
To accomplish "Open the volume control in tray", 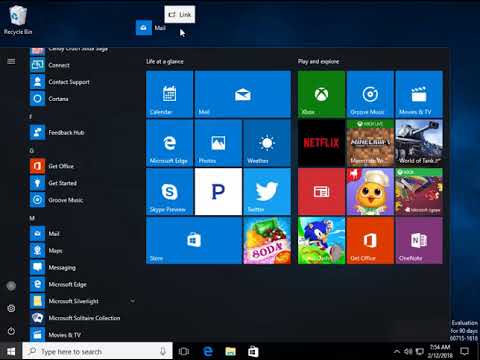I will click(x=408, y=351).
